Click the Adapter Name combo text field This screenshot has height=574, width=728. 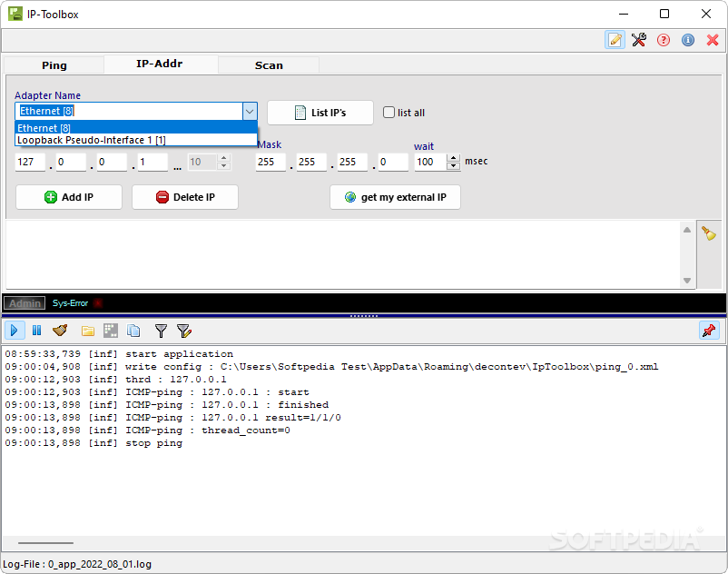tap(129, 112)
